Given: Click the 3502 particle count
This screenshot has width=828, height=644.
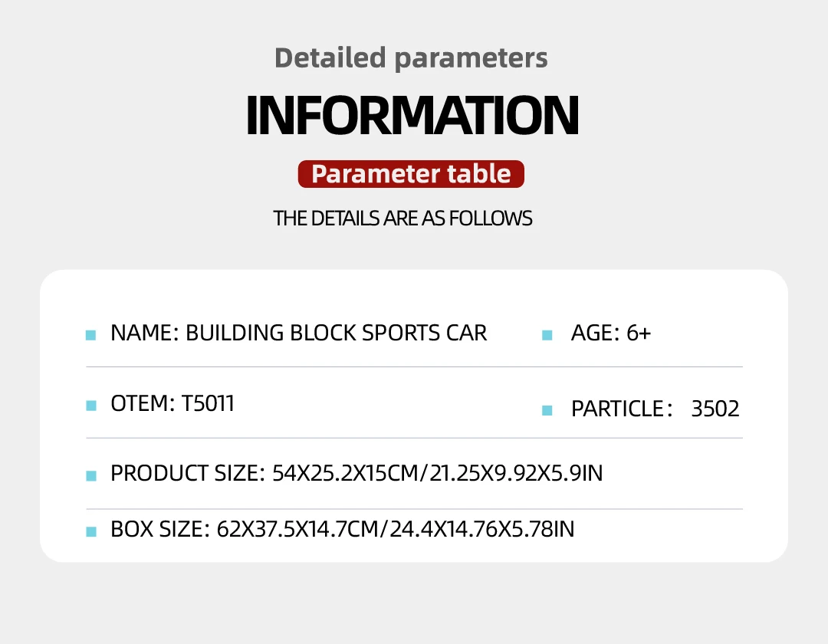Looking at the screenshot, I should tap(715, 409).
